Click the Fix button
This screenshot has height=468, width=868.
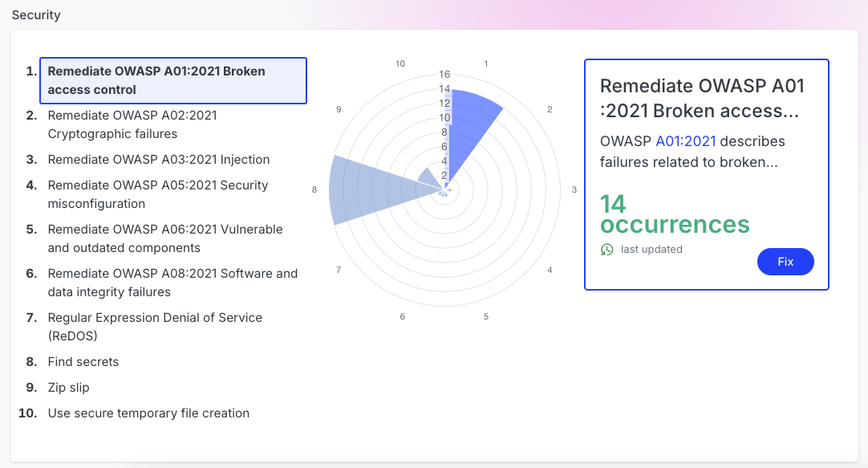tap(785, 262)
